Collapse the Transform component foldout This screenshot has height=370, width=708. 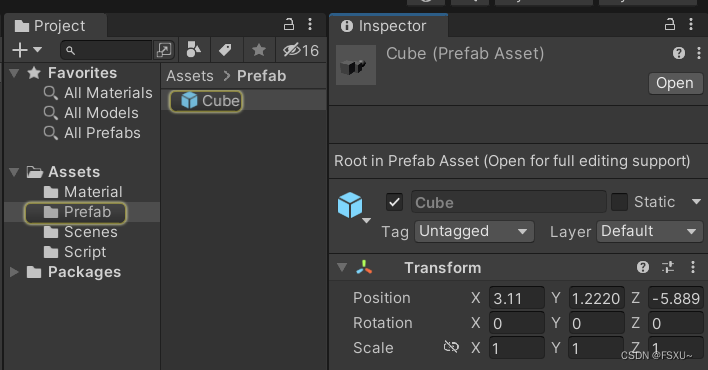click(342, 267)
